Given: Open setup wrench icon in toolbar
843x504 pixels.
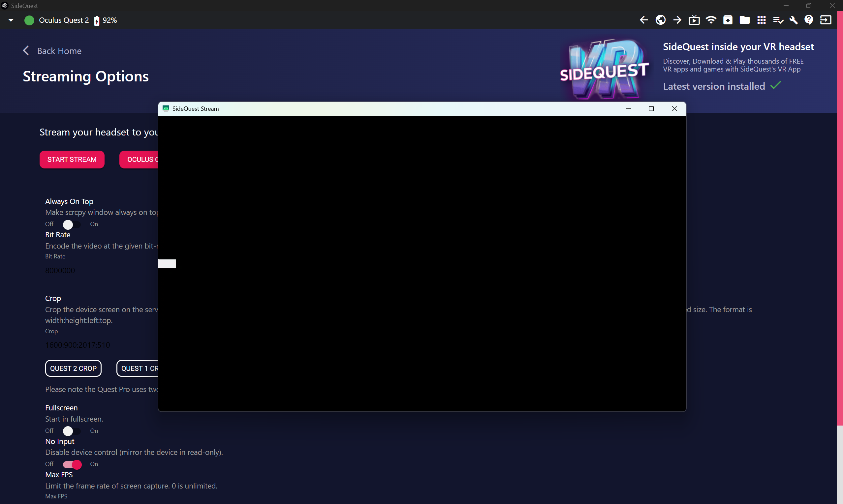Looking at the screenshot, I should pos(794,20).
